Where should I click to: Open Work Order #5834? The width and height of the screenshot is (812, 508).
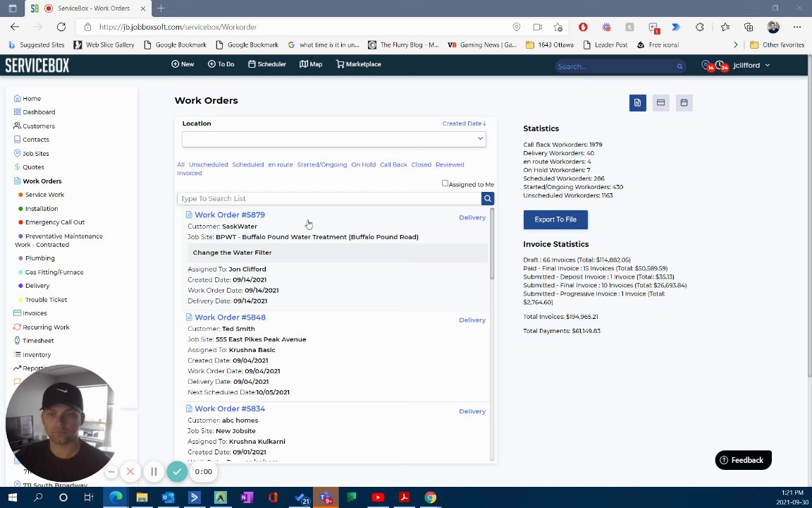click(x=229, y=409)
